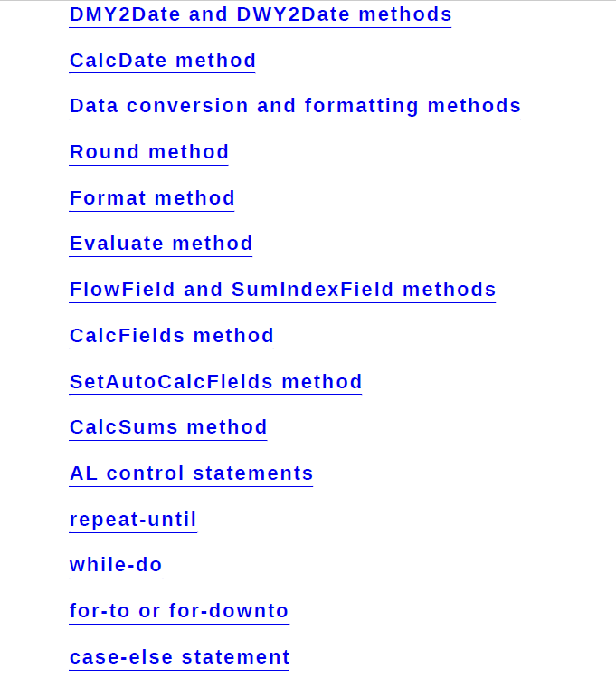The height and width of the screenshot is (688, 616).
Task: Open the SetAutoCalcFields method link
Action: click(215, 382)
